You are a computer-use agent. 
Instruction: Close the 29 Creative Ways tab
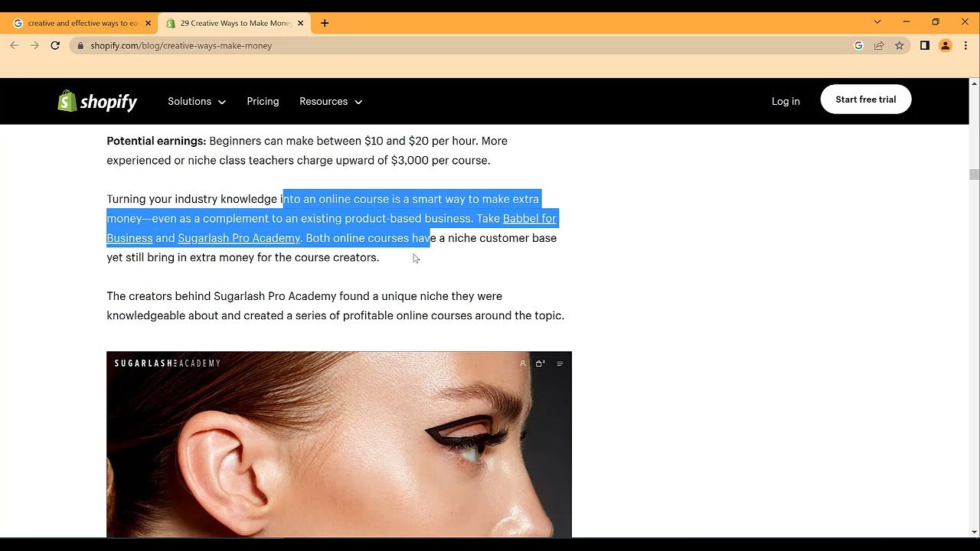pos(300,23)
